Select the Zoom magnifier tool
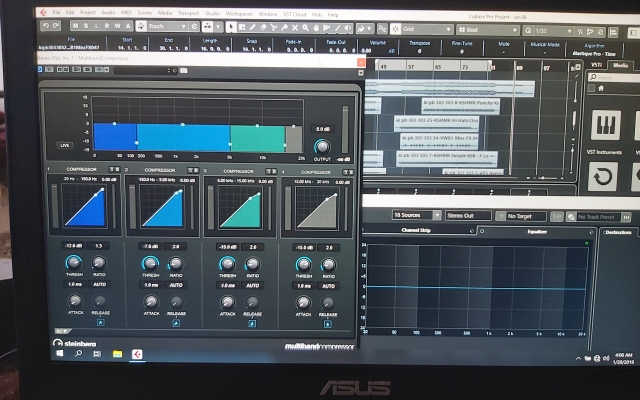 click(x=305, y=28)
